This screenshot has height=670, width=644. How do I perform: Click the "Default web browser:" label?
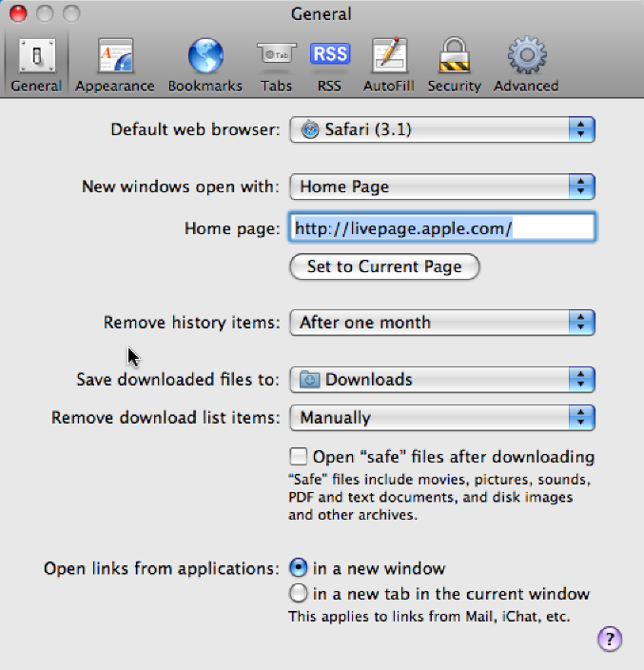tap(195, 129)
